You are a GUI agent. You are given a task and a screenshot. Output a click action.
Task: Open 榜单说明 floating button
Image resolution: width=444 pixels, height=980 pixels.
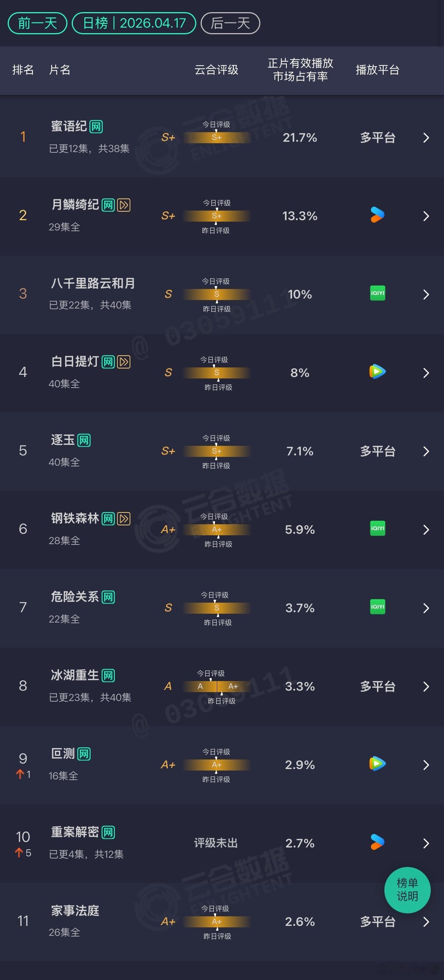(407, 890)
